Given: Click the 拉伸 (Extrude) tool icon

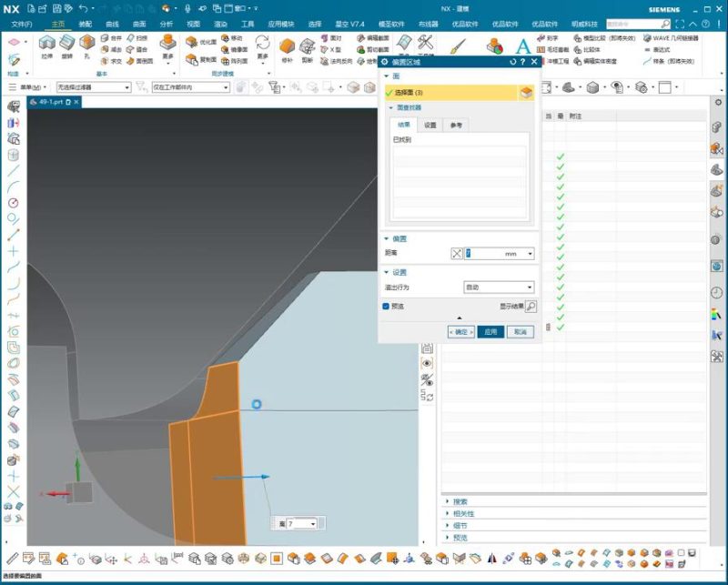Looking at the screenshot, I should pyautogui.click(x=46, y=44).
